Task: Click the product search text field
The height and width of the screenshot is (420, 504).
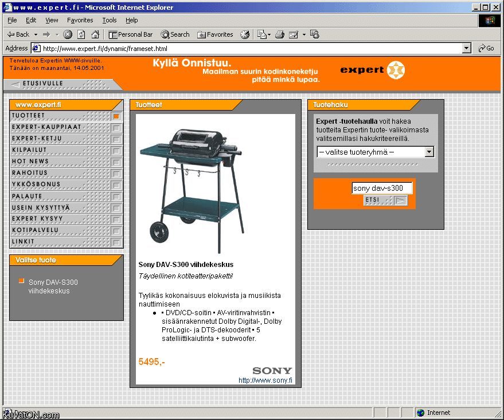Action: click(x=381, y=188)
